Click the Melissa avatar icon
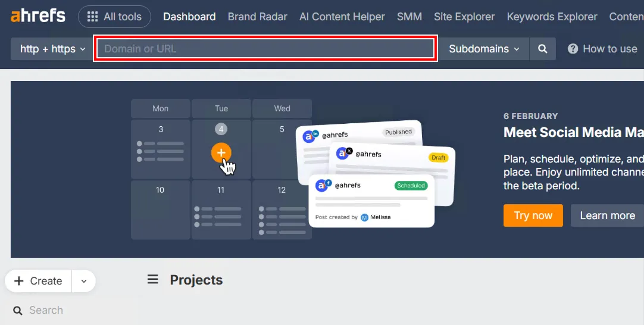The width and height of the screenshot is (644, 325). (364, 217)
